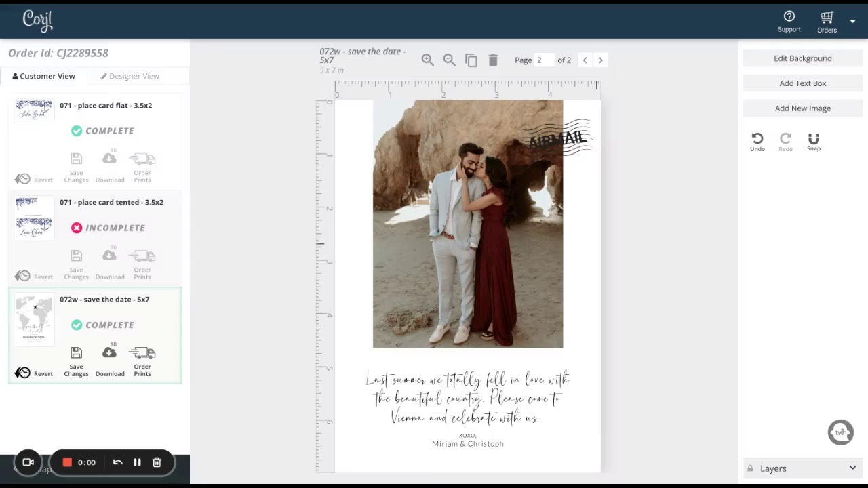
Task: Go to the next page
Action: (600, 60)
